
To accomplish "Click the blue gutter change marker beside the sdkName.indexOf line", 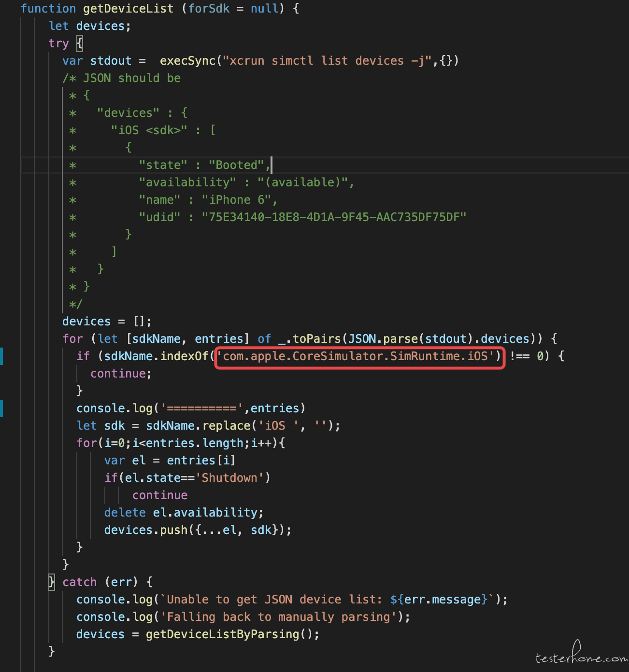I will tap(1, 356).
